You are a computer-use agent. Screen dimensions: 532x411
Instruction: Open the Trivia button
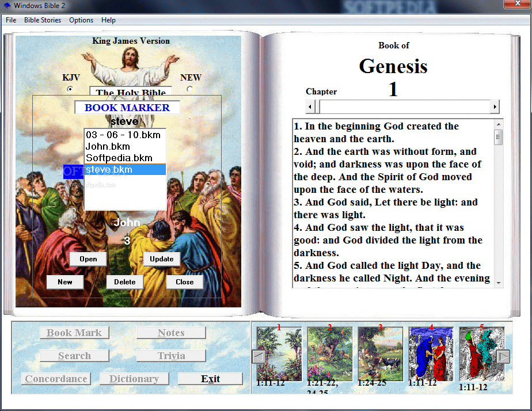(x=172, y=356)
